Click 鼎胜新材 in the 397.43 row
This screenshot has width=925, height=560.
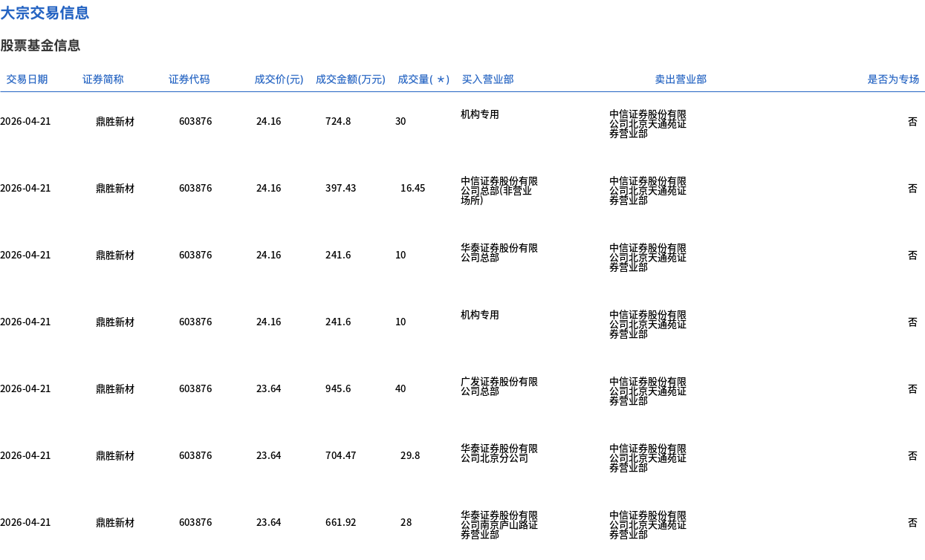point(115,189)
